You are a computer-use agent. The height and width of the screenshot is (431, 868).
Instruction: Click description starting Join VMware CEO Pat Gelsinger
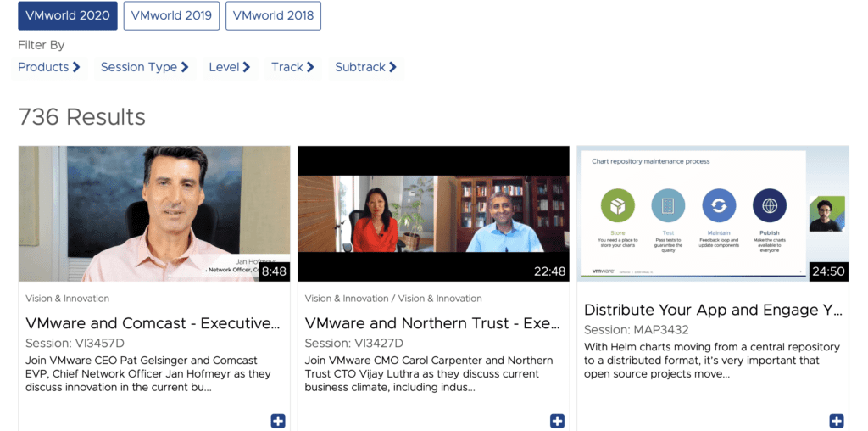point(147,374)
